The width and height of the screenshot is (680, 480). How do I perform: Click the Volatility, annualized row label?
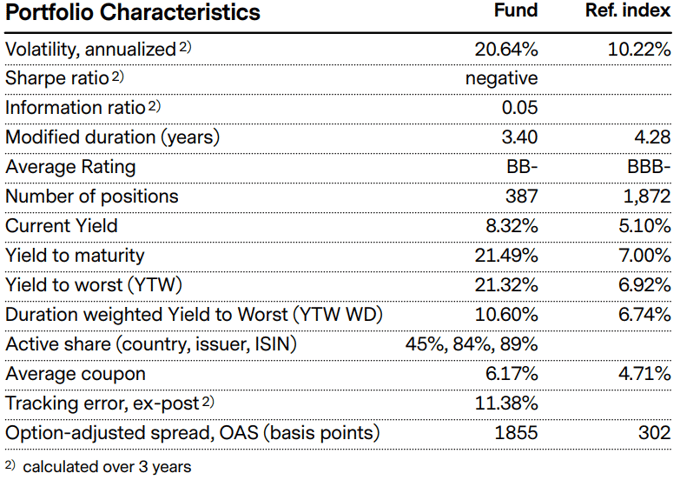tap(92, 49)
